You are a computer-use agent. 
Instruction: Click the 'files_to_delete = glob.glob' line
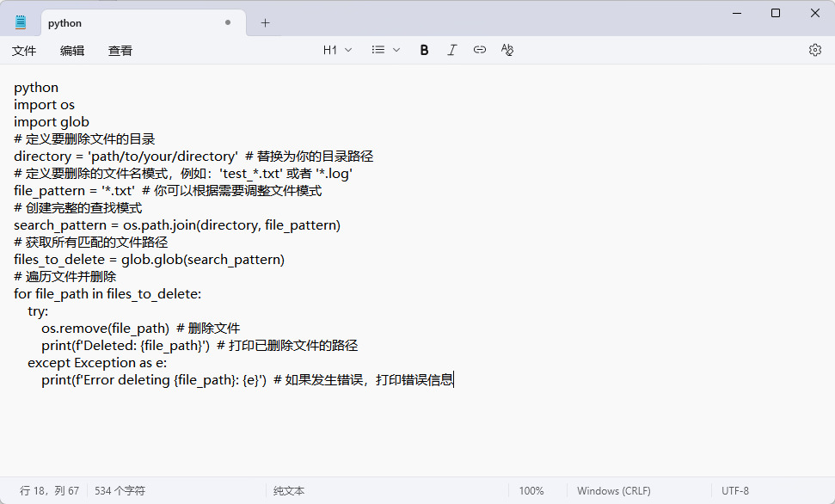coord(149,260)
